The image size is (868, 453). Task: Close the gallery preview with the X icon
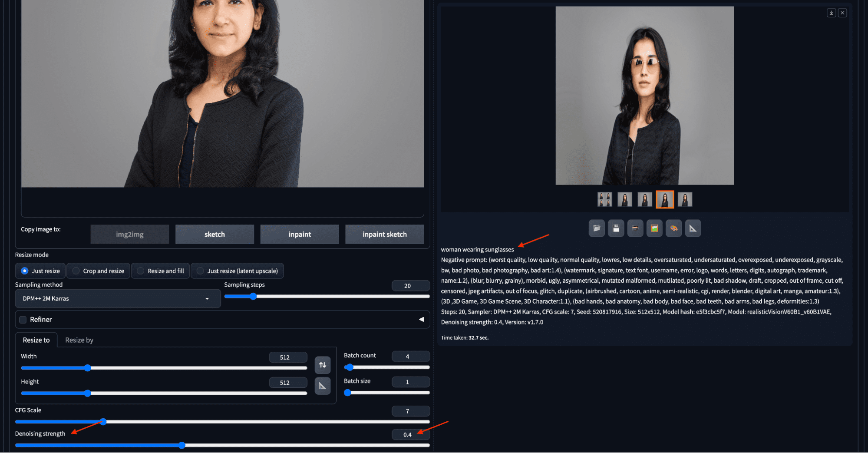point(842,13)
